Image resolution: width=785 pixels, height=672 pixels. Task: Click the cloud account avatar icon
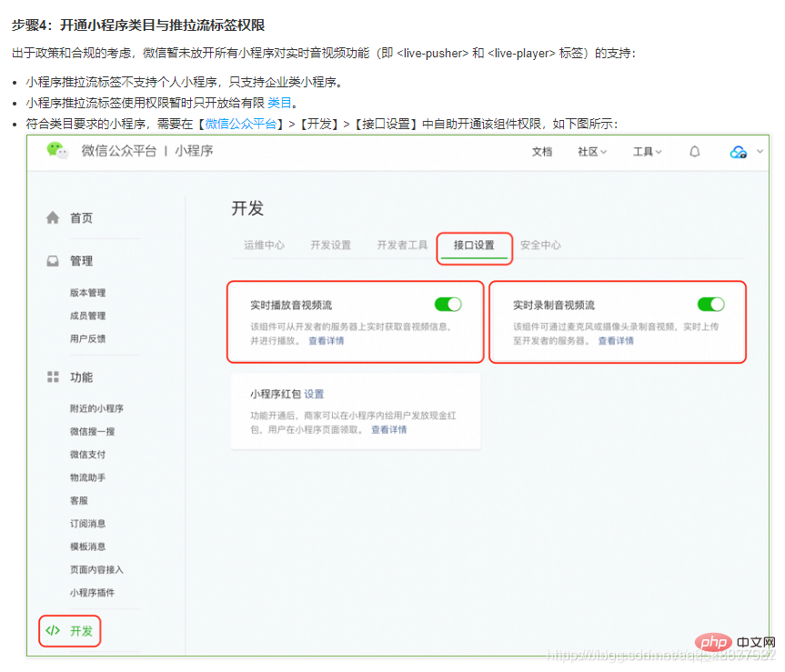coord(738,152)
